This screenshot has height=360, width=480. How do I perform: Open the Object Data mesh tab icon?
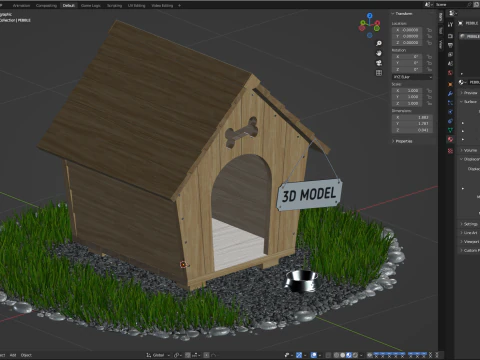(x=450, y=130)
